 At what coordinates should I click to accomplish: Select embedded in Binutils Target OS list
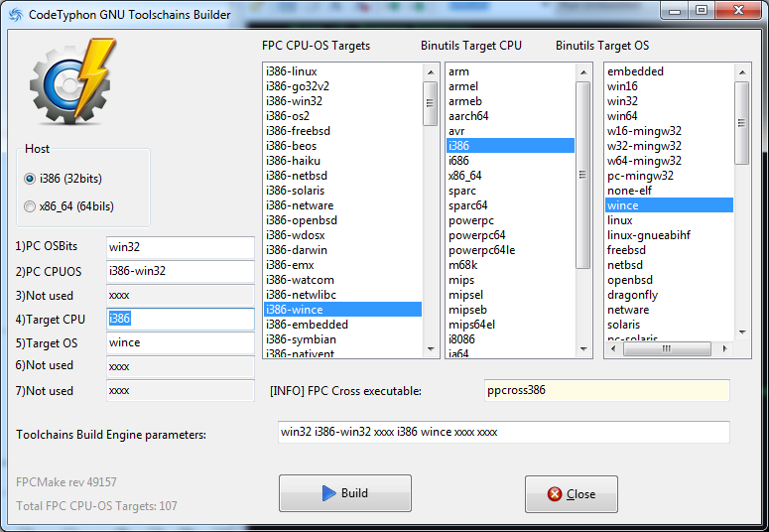tap(670, 71)
